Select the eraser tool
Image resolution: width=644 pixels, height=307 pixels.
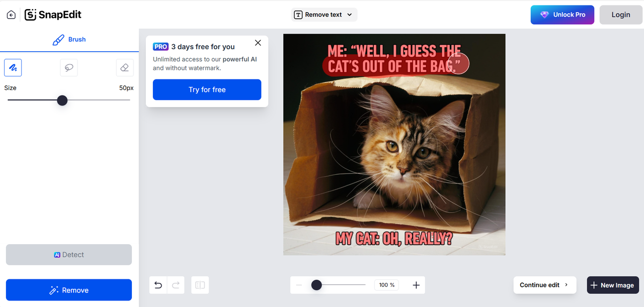125,68
